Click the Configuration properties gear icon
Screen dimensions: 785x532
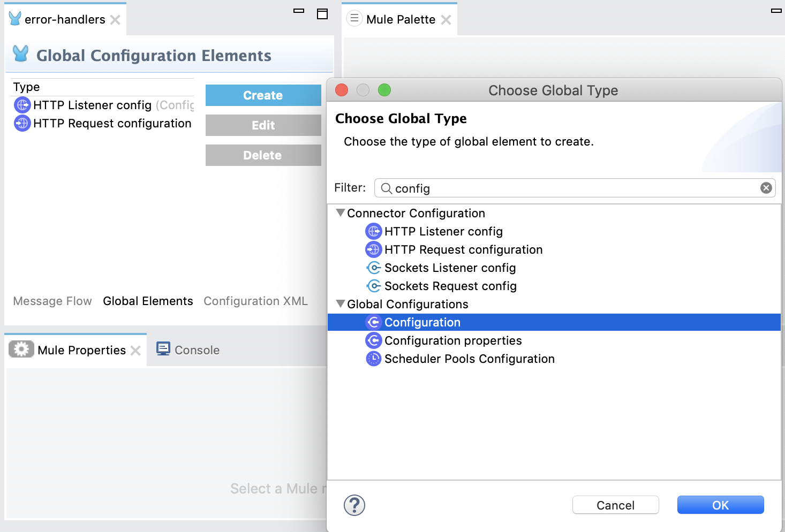tap(374, 340)
